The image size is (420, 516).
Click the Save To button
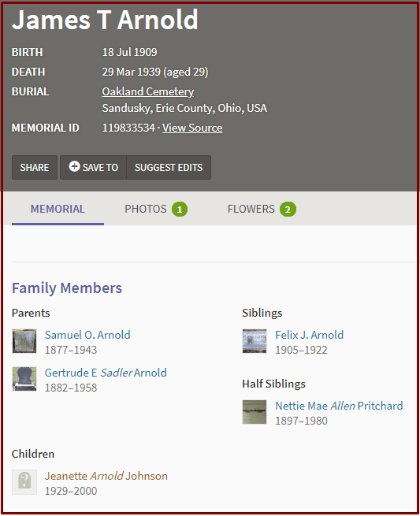pos(94,168)
